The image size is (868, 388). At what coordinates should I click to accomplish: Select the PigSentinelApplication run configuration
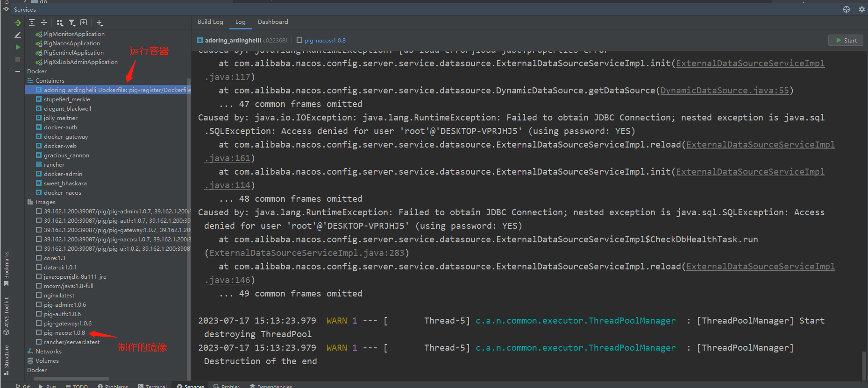click(73, 53)
